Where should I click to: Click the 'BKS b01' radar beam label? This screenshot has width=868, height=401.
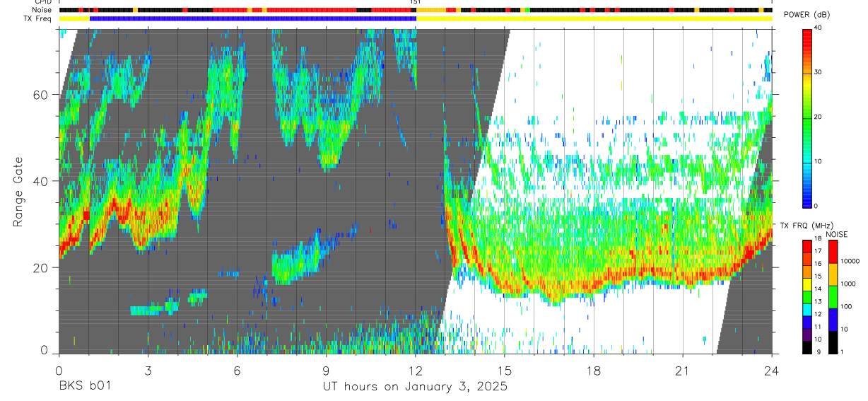tap(84, 387)
